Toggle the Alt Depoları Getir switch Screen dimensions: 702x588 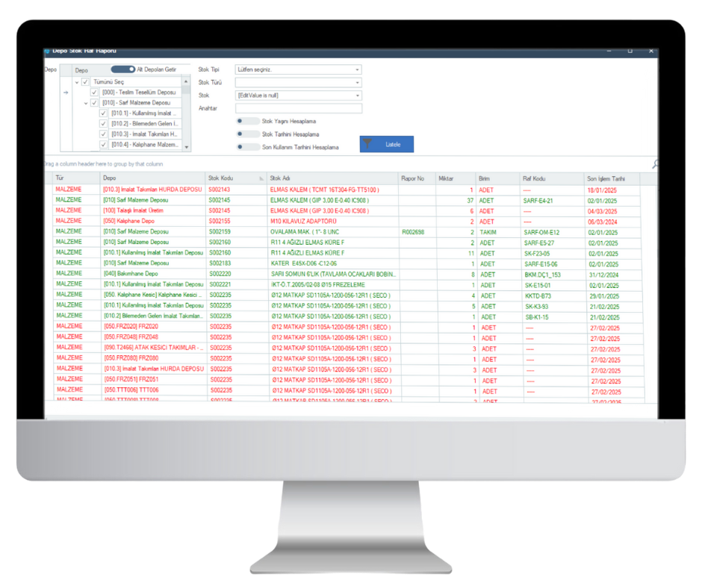[x=122, y=69]
